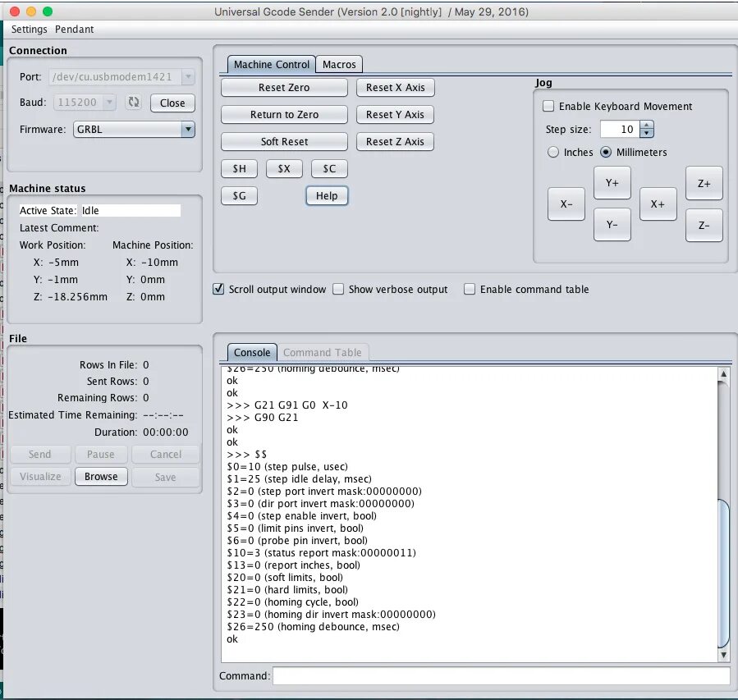This screenshot has width=738, height=700.
Task: Open the Pendant menu
Action: [75, 30]
